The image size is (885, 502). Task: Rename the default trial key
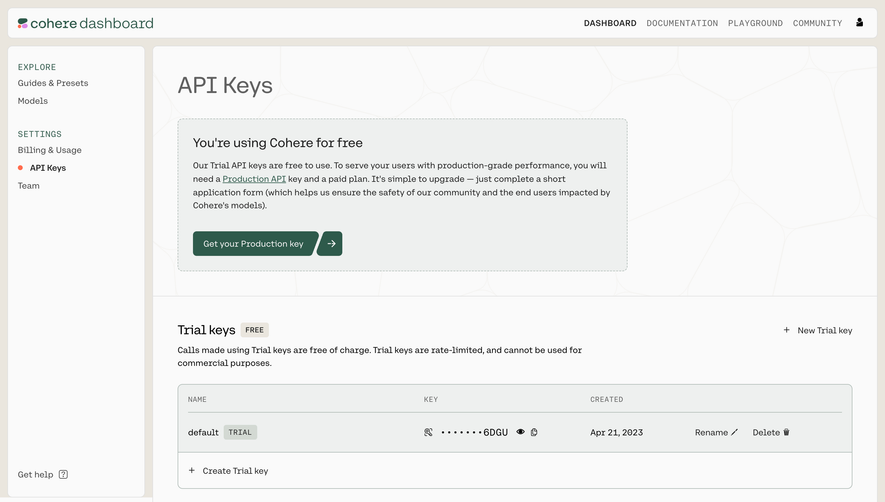716,433
